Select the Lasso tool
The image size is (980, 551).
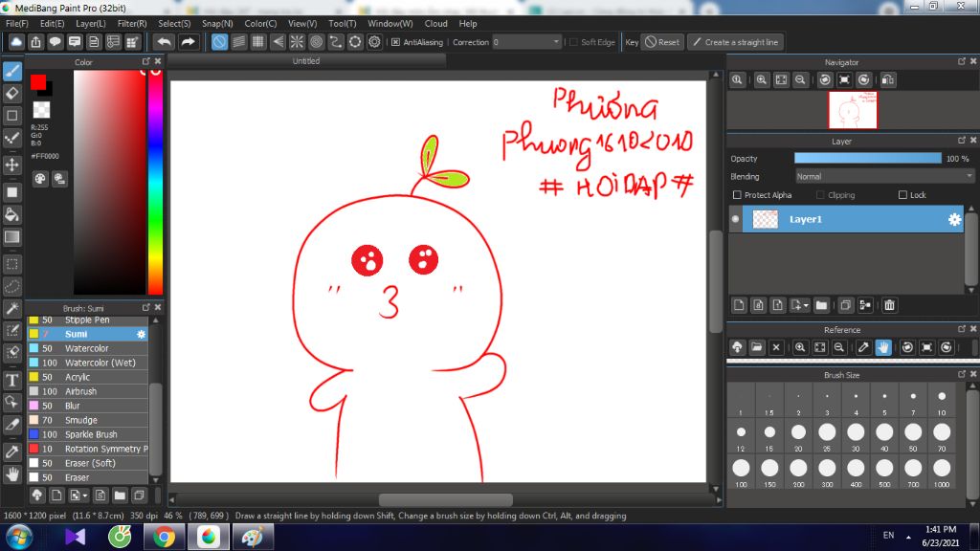coord(11,286)
